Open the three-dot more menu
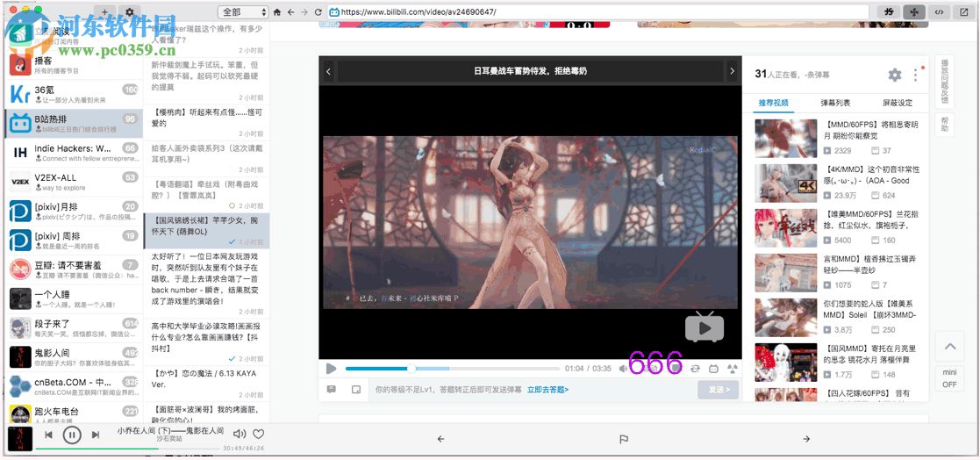This screenshot has width=980, height=460. click(x=916, y=75)
